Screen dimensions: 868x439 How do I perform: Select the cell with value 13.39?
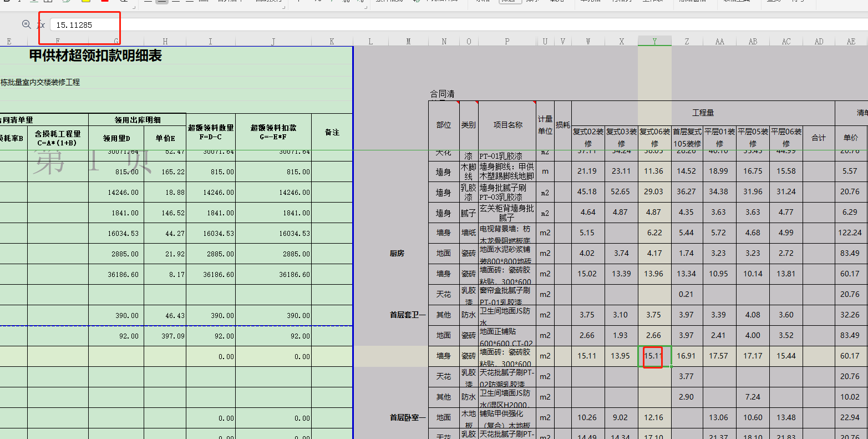621,274
